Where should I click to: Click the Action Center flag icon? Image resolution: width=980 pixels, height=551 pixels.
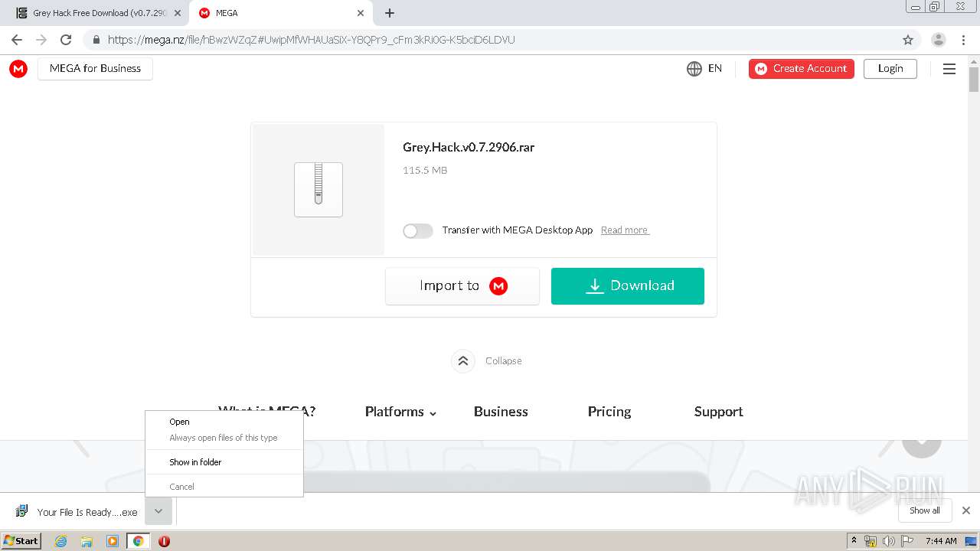[x=906, y=541]
